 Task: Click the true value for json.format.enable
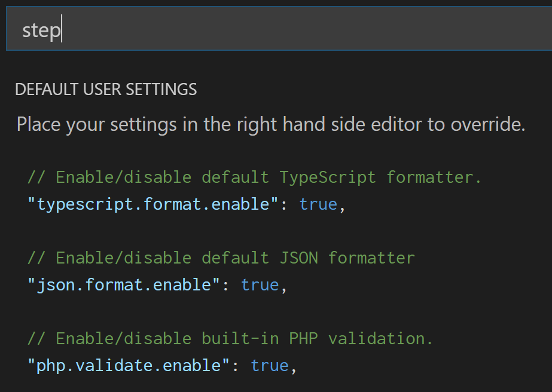click(260, 284)
